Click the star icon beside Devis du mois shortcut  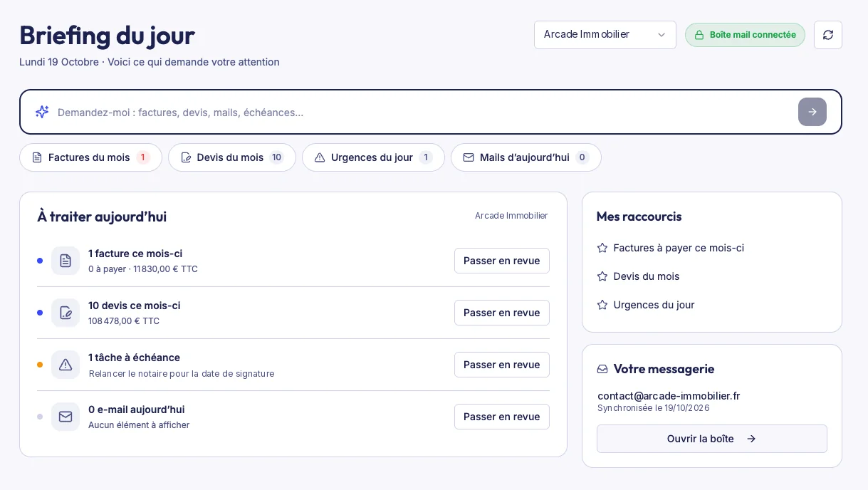602,276
